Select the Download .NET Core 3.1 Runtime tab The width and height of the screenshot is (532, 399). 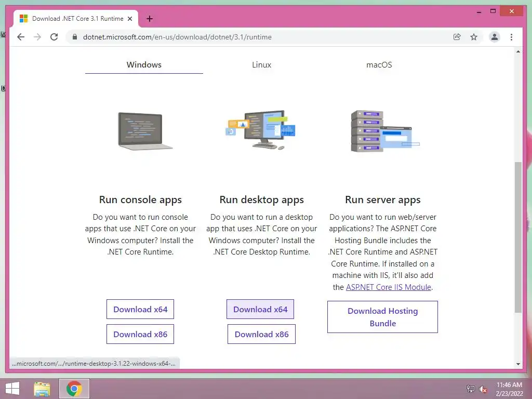(76, 19)
